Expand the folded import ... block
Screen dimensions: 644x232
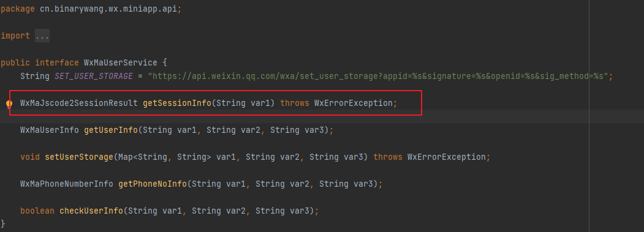(x=42, y=36)
